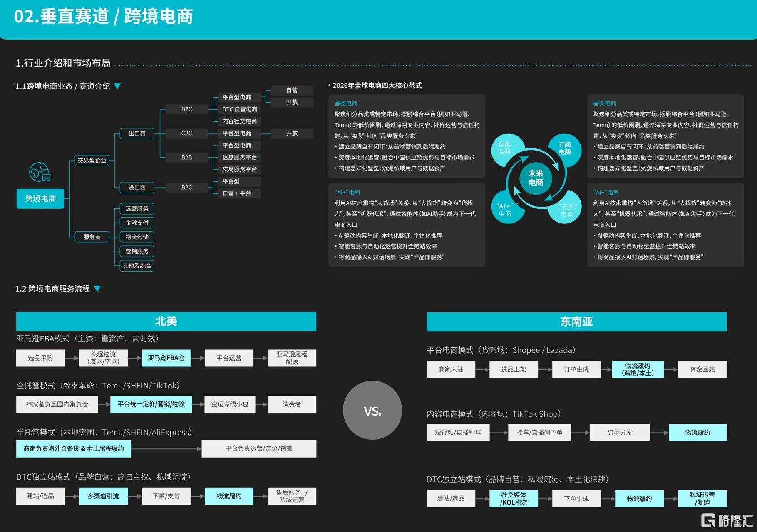Click the 亚马逊尾程配送 step

click(292, 358)
